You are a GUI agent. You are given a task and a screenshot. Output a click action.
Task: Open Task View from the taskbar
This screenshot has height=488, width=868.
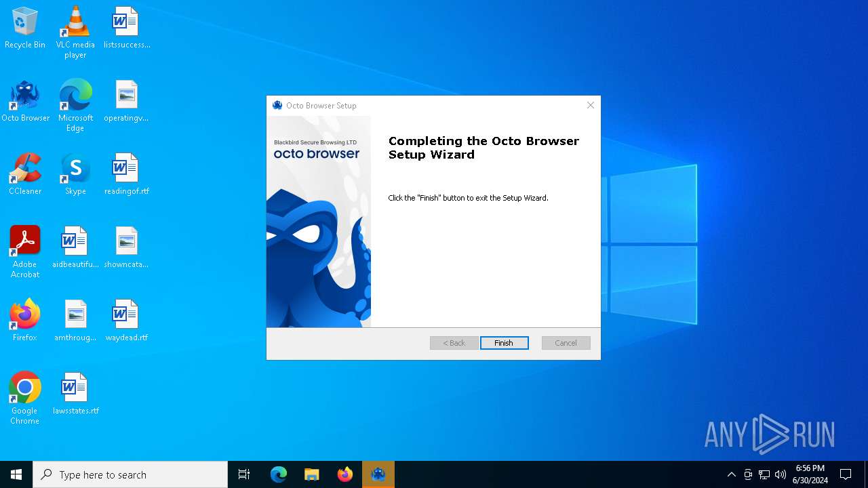click(244, 474)
